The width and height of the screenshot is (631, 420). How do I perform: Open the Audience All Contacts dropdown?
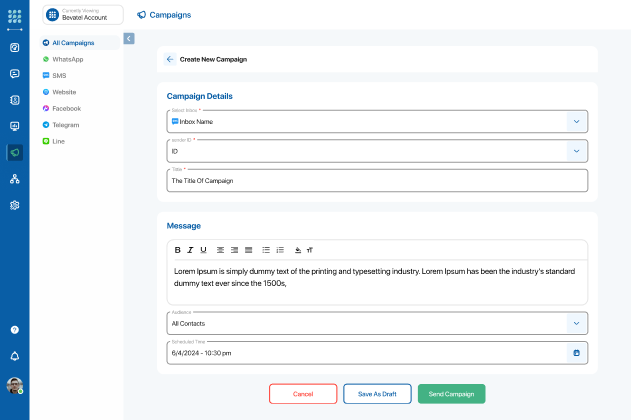point(576,323)
